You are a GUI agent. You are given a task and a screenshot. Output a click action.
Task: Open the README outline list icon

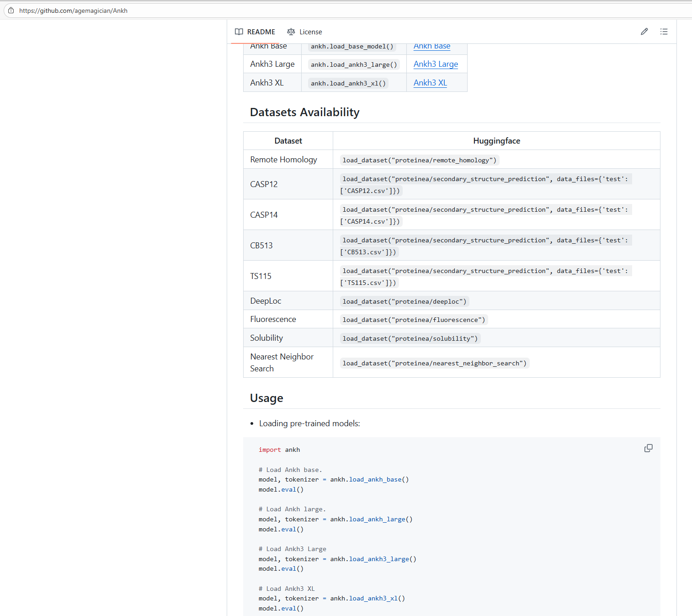click(x=664, y=32)
